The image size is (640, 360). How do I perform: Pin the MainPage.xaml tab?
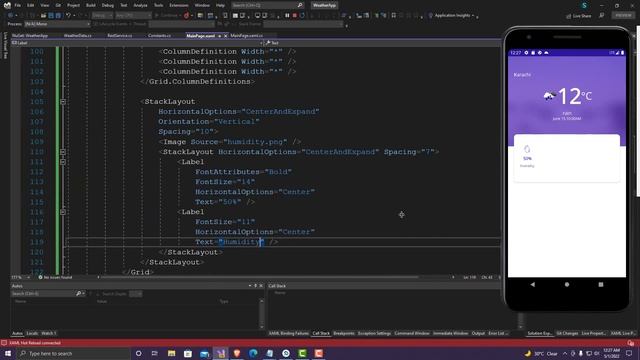pos(219,36)
